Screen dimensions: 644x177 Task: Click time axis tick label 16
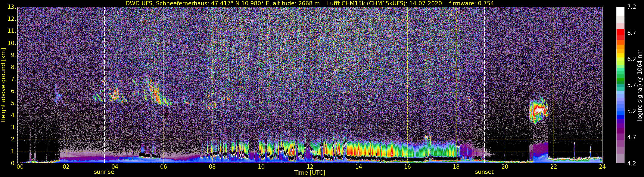coord(407,167)
